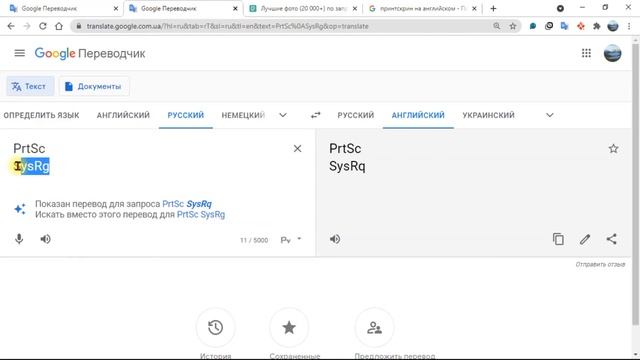Open zoom magnifier in address bar
This screenshot has width=640, height=360.
[497, 26]
